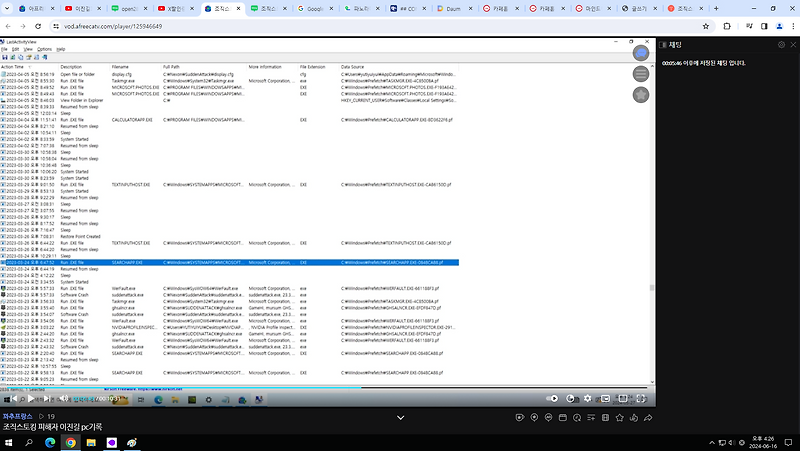Open File Explorer from the taskbar
This screenshot has width=800, height=451.
click(x=91, y=442)
